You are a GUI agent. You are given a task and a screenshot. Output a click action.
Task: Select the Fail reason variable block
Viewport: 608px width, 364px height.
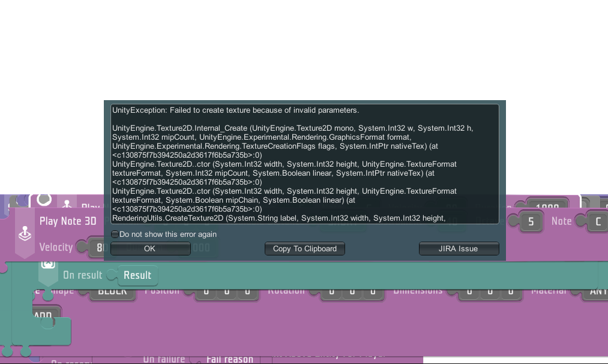click(x=229, y=359)
